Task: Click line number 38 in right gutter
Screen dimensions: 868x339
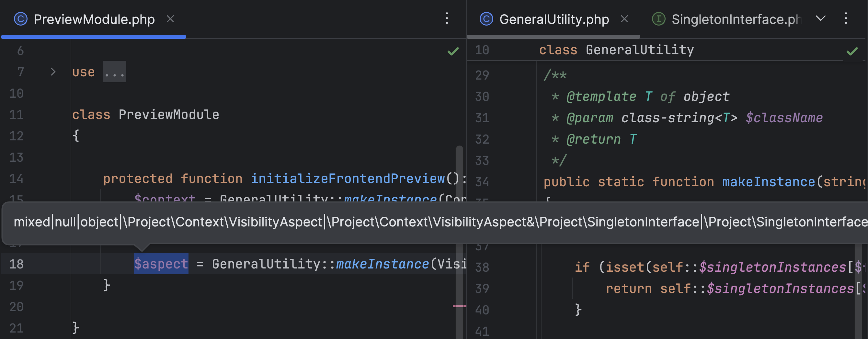Action: tap(482, 267)
